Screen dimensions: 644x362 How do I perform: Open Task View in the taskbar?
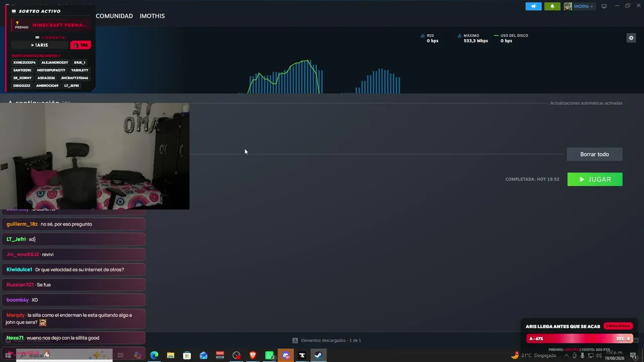[x=121, y=355]
